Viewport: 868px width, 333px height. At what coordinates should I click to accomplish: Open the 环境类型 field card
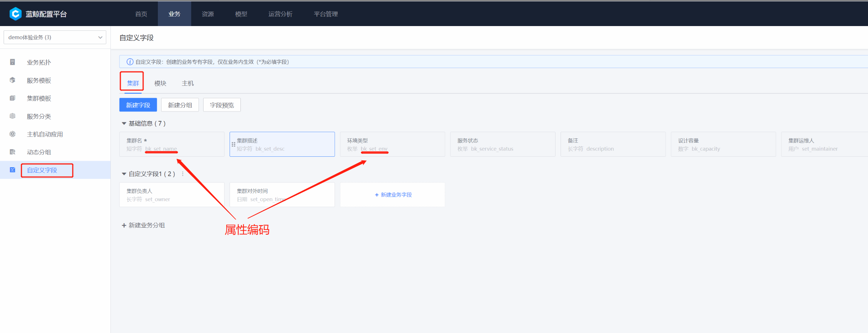click(x=393, y=144)
